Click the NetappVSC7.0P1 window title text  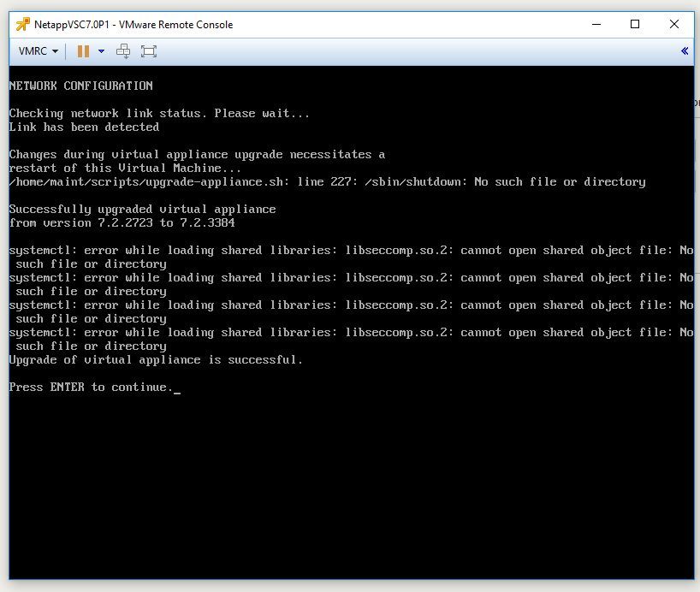pos(133,25)
